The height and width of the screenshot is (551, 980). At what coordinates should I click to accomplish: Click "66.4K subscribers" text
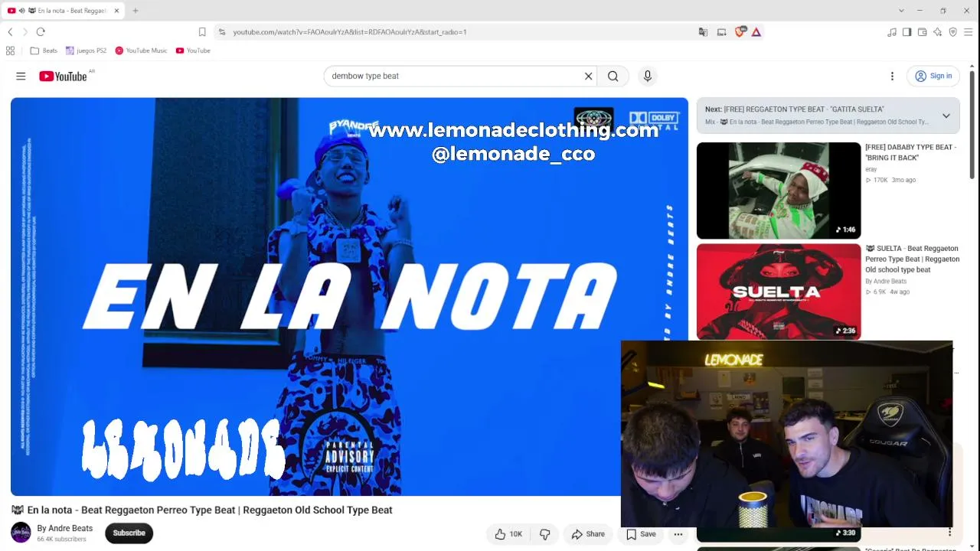[x=61, y=540]
